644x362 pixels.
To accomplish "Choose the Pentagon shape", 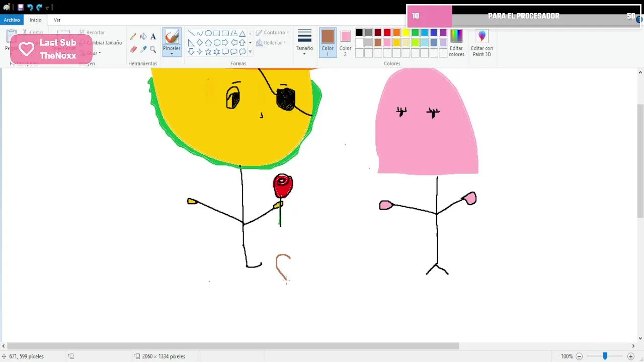I will [208, 43].
